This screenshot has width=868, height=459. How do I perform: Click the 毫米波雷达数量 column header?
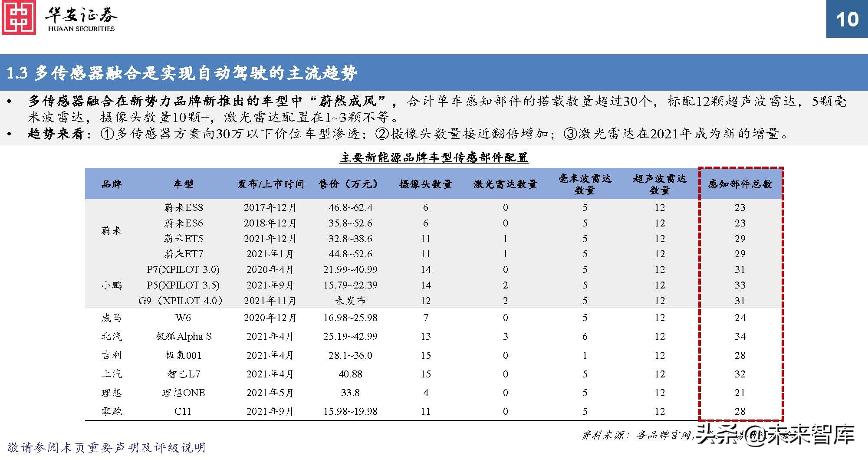click(585, 184)
